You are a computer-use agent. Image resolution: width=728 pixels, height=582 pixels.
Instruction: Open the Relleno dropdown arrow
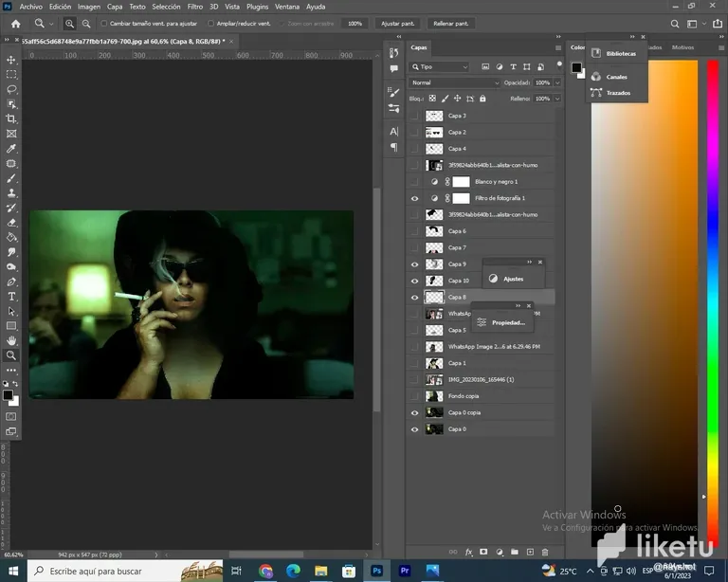pyautogui.click(x=557, y=99)
